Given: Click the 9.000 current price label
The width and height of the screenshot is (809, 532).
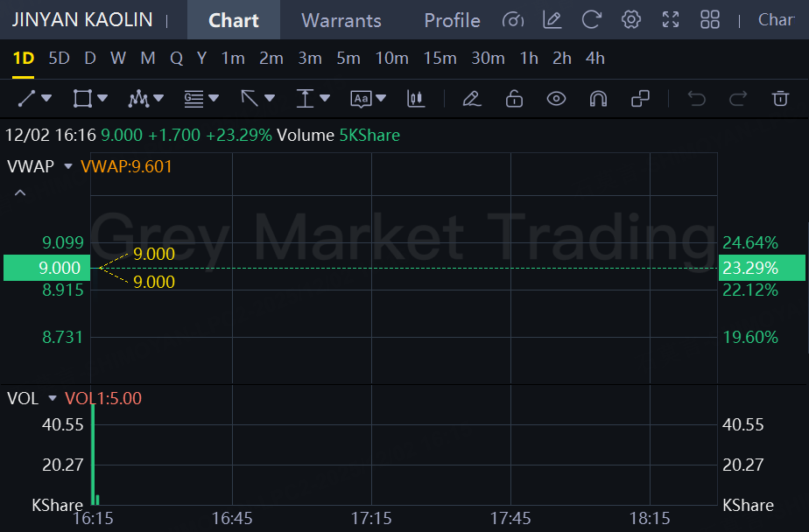Looking at the screenshot, I should pyautogui.click(x=46, y=268).
